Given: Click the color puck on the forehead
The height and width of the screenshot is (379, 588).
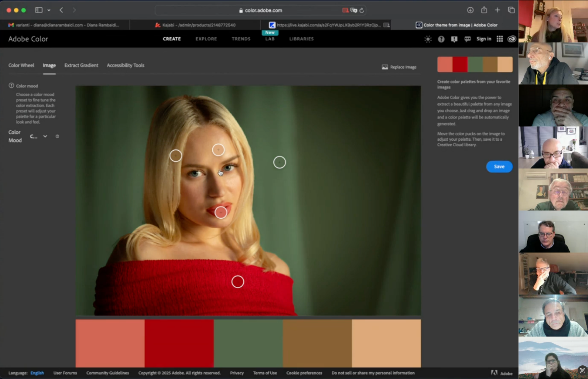Looking at the screenshot, I should click(x=218, y=150).
